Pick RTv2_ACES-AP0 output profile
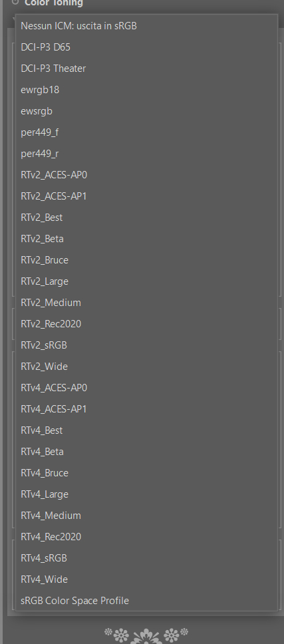284x644 pixels. [x=146, y=175]
